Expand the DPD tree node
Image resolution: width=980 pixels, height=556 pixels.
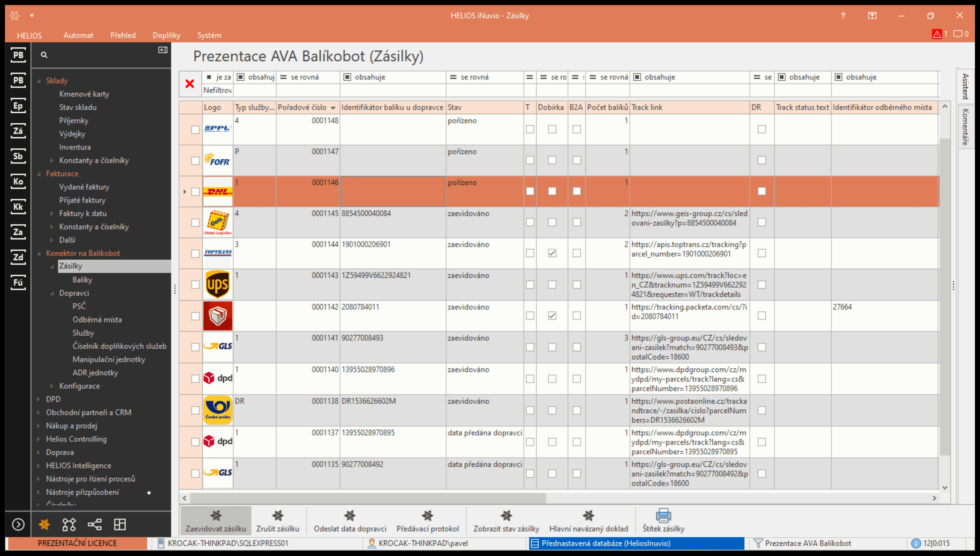[39, 399]
